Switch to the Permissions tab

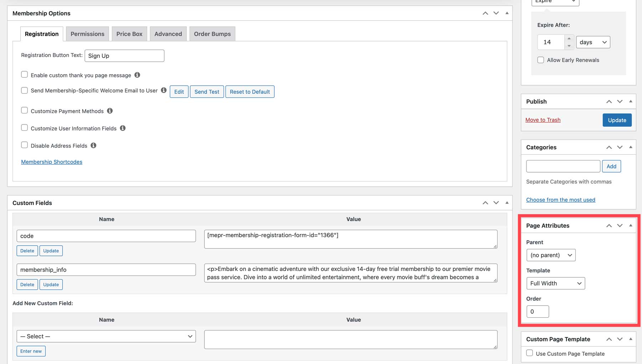87,34
